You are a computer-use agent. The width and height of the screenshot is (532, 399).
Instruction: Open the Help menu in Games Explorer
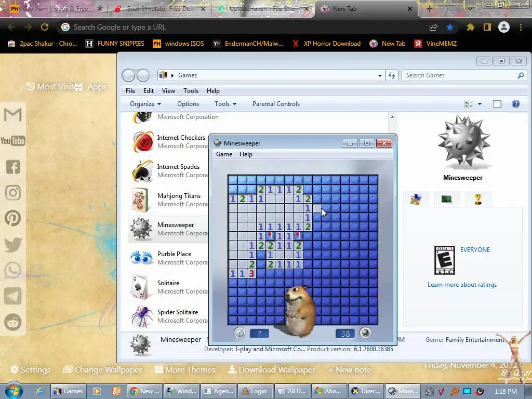213,91
